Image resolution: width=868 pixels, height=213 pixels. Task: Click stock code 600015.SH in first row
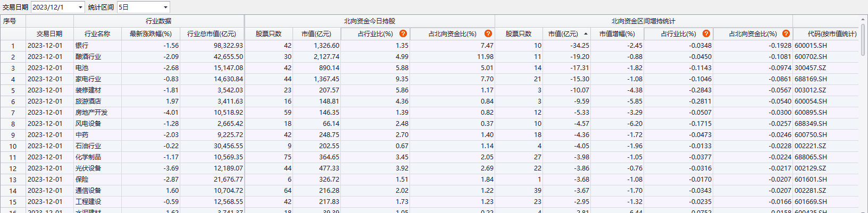pyautogui.click(x=811, y=46)
